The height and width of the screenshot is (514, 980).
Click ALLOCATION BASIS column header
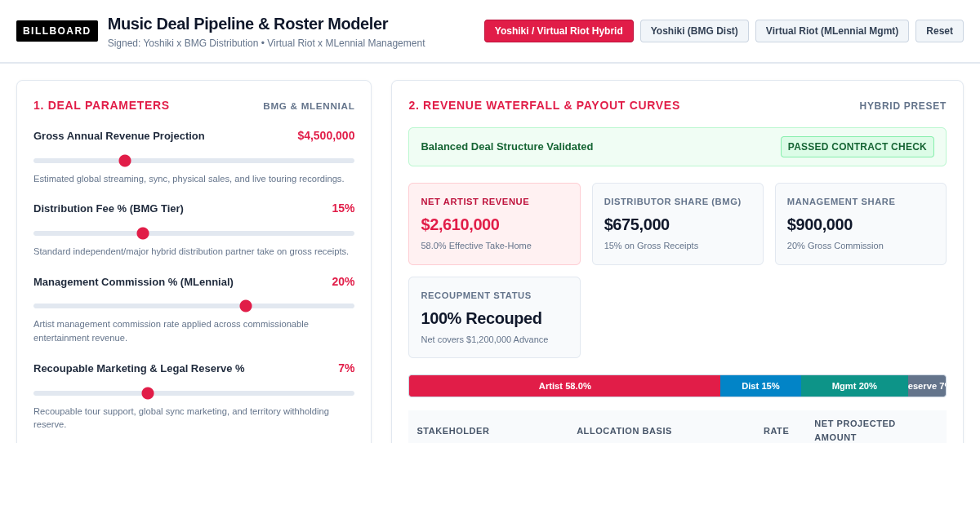point(624,431)
